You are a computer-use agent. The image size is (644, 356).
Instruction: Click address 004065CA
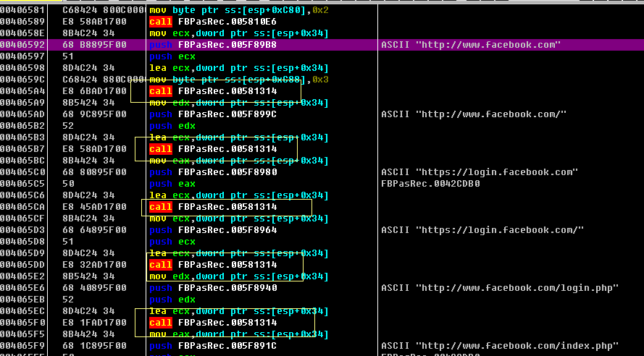(22, 207)
